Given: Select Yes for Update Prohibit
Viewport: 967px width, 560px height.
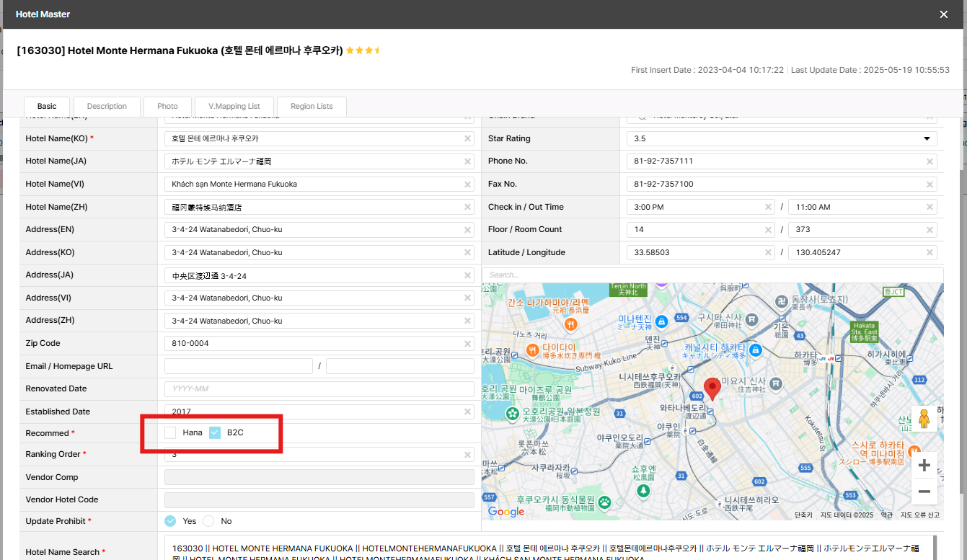Looking at the screenshot, I should point(170,521).
